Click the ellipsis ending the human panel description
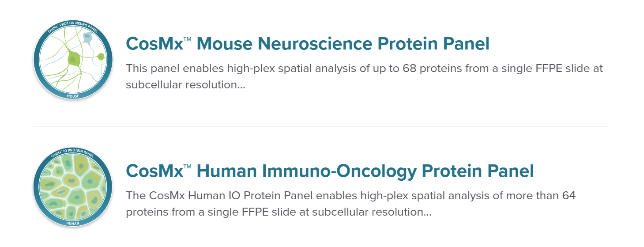The image size is (644, 247). click(427, 214)
